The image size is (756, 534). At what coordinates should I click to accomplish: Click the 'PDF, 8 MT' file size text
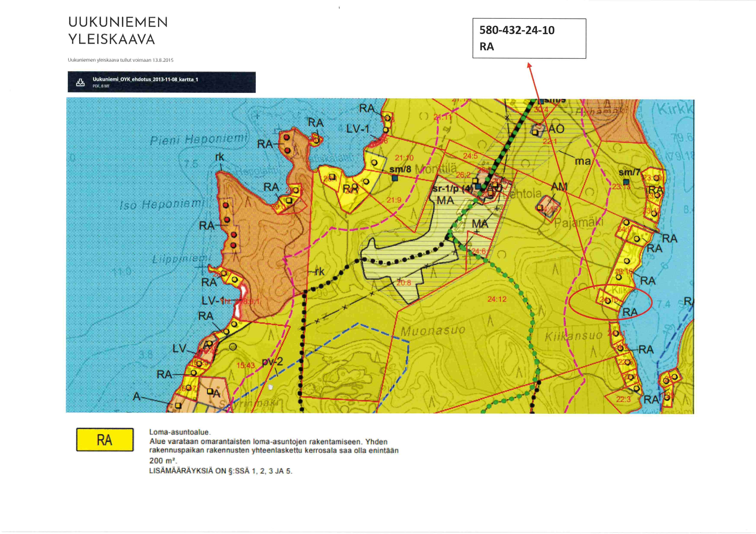pos(101,86)
